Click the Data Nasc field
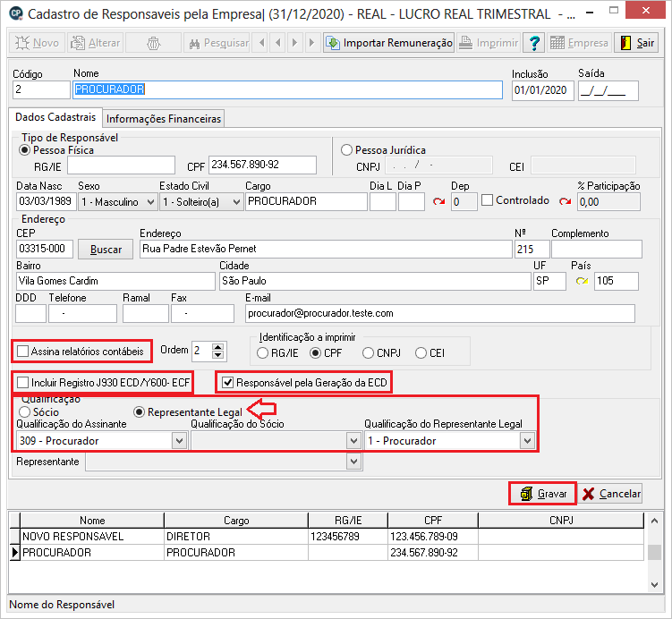 47,201
